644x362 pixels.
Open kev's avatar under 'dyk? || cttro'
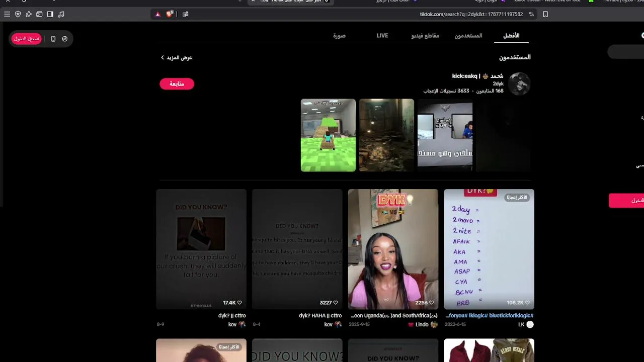pos(242,324)
